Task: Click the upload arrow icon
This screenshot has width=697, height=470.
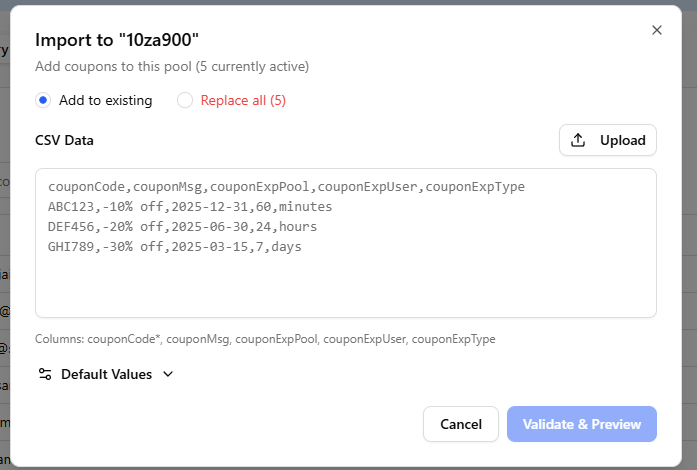Action: (577, 140)
